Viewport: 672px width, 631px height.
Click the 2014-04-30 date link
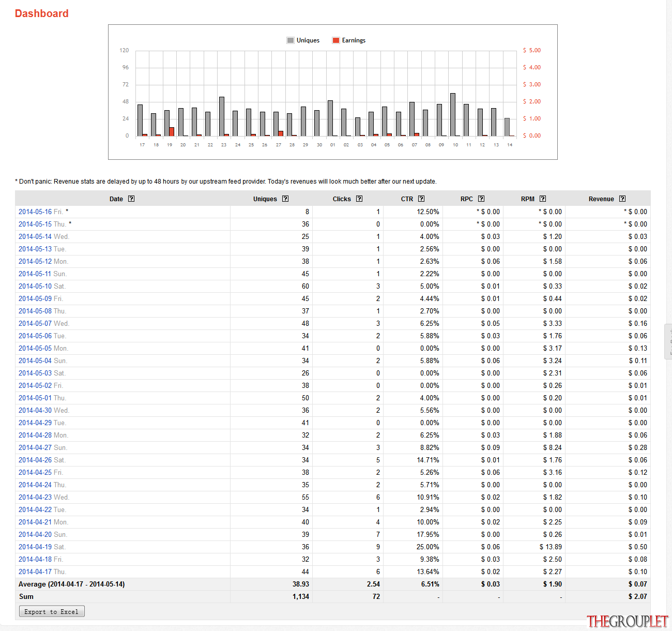35,410
